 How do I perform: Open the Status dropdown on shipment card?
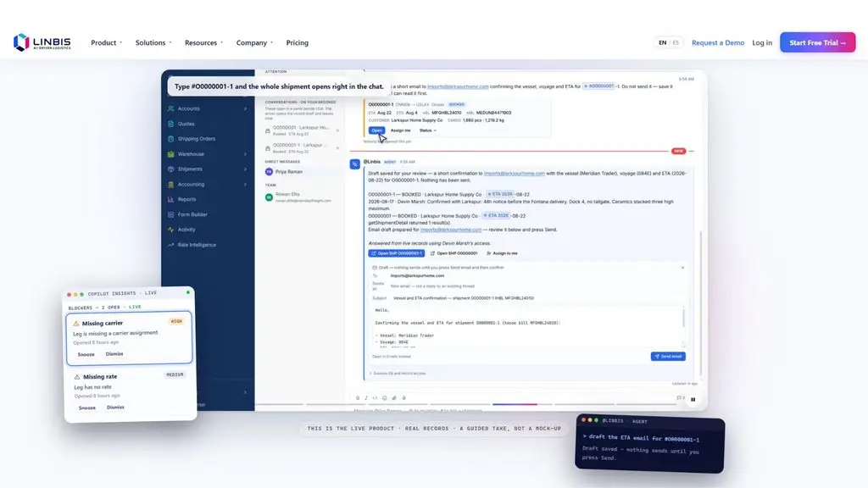point(428,130)
